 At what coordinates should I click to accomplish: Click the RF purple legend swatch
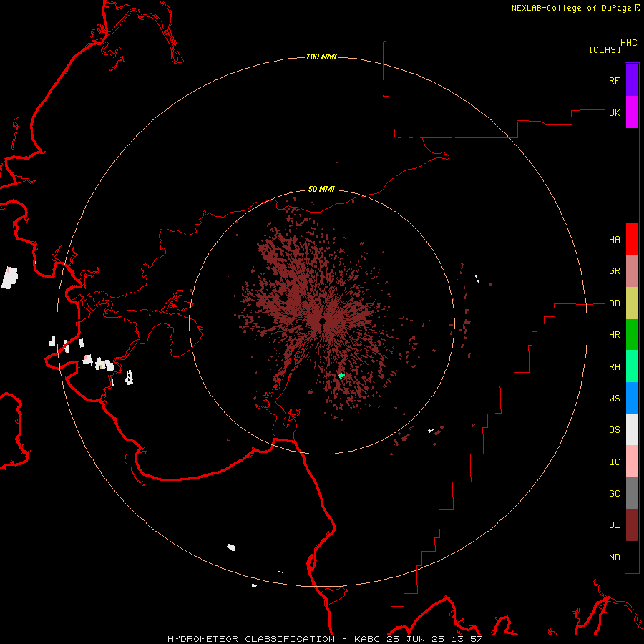[632, 80]
